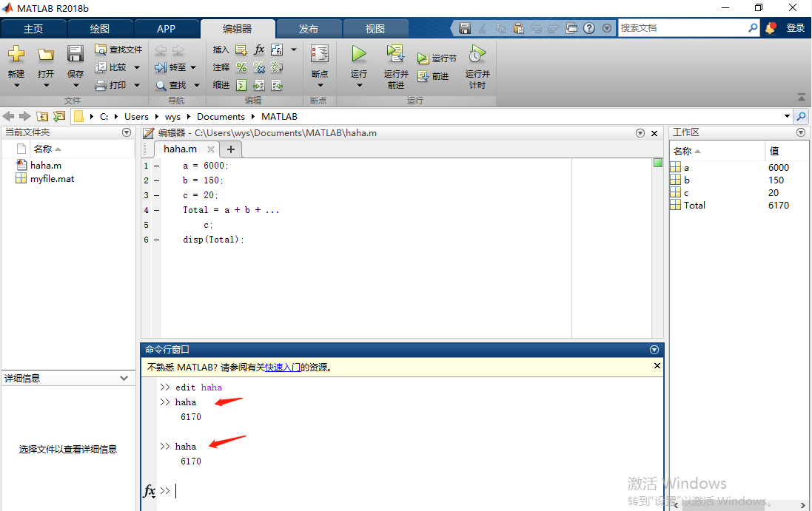The height and width of the screenshot is (511, 812).
Task: Expand the Save (保存) dropdown arrow
Action: pos(75,85)
